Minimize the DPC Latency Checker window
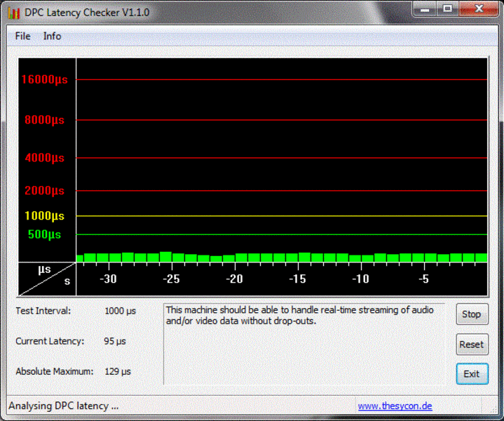The height and width of the screenshot is (421, 504). [x=423, y=9]
